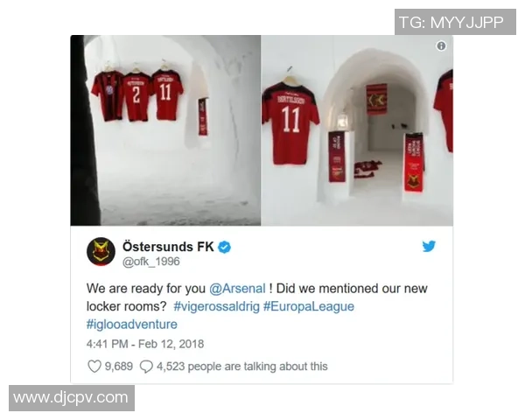Image resolution: width=525 pixels, height=420 pixels.
Task: Open the #vigerossaldrig hashtag
Action: tap(217, 306)
